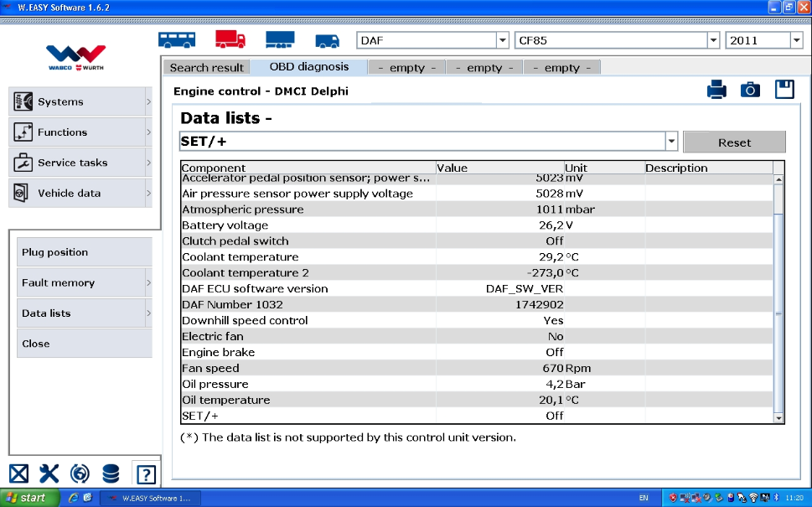
Task: Launch Internet Explorer from quick launch
Action: tap(74, 498)
